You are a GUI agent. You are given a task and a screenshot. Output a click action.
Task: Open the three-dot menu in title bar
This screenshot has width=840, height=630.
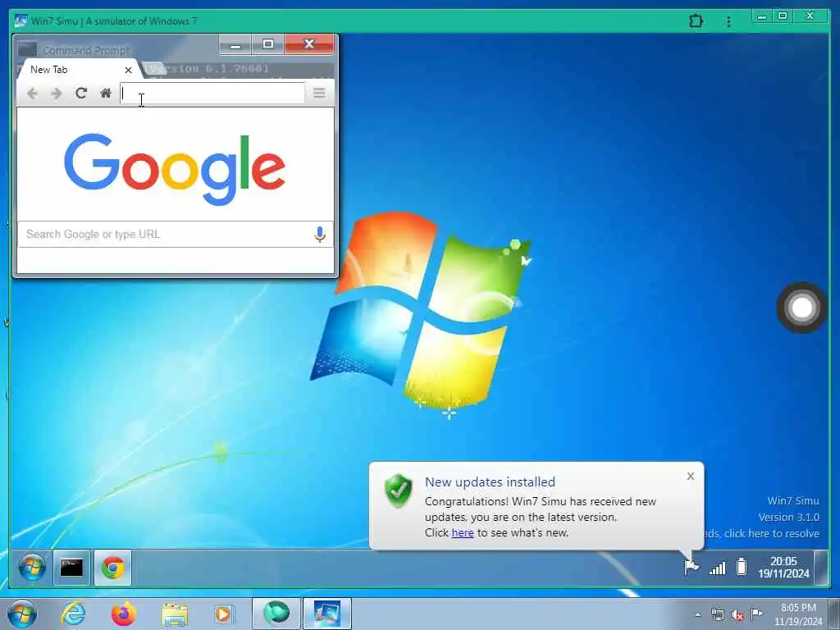click(728, 21)
